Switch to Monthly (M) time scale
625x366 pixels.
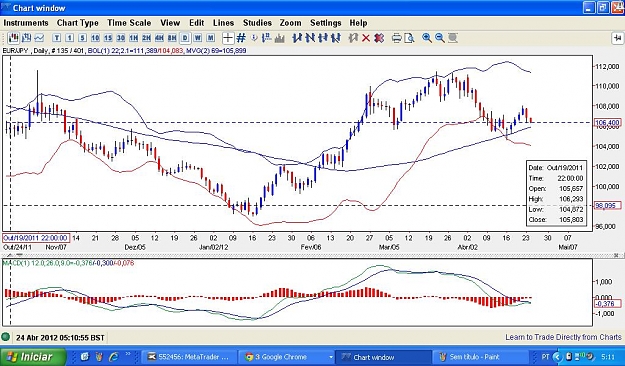(210, 38)
